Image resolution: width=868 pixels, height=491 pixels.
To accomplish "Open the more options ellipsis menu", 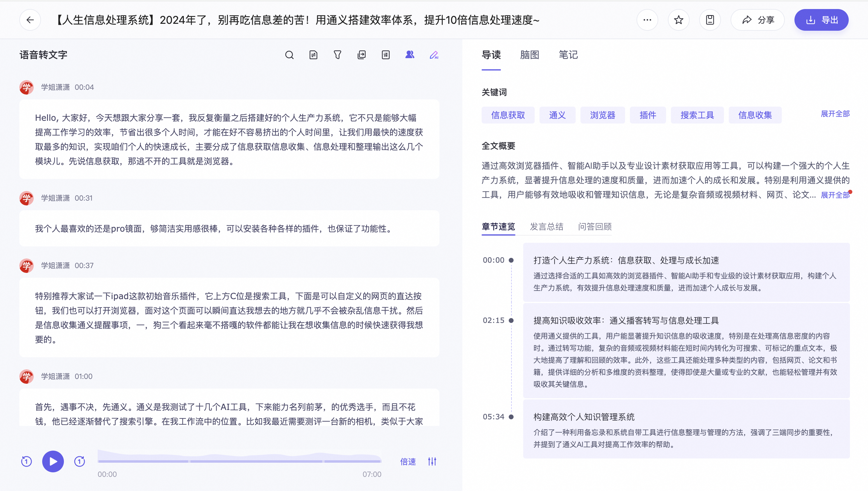I will 647,20.
